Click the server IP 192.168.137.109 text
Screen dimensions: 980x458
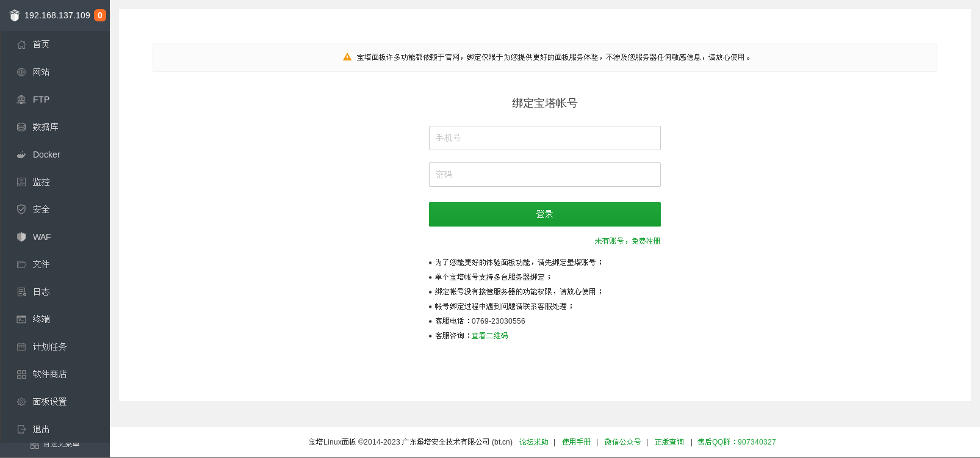coord(57,15)
